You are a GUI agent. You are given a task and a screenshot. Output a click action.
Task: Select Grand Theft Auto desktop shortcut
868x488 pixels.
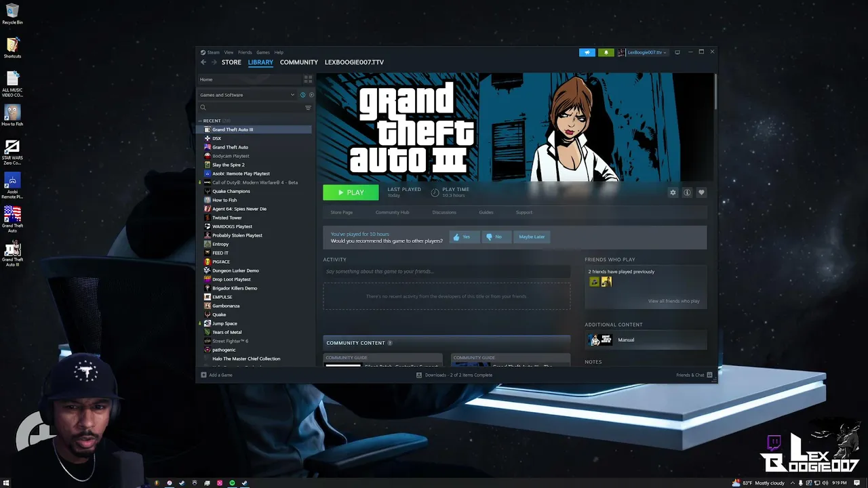(12, 220)
